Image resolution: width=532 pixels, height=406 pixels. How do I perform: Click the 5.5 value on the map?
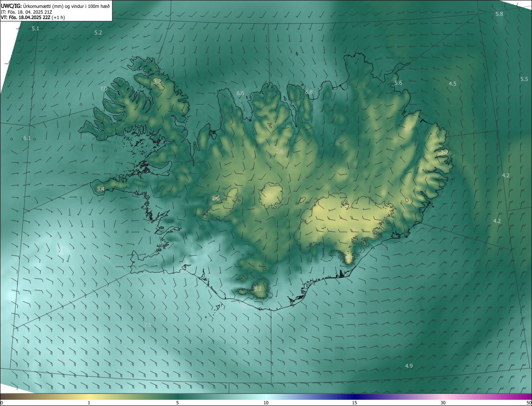524,79
